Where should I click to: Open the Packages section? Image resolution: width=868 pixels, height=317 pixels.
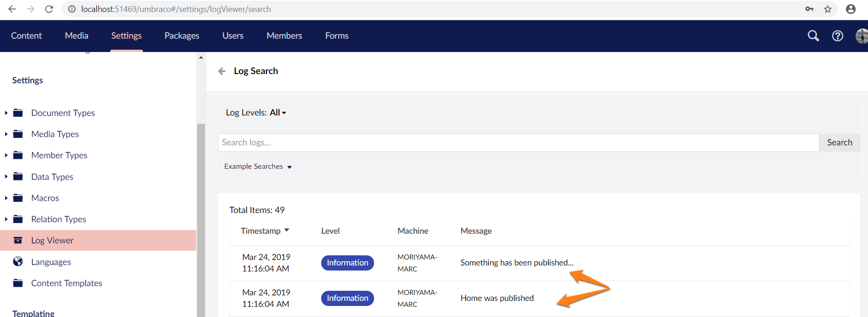tap(182, 36)
